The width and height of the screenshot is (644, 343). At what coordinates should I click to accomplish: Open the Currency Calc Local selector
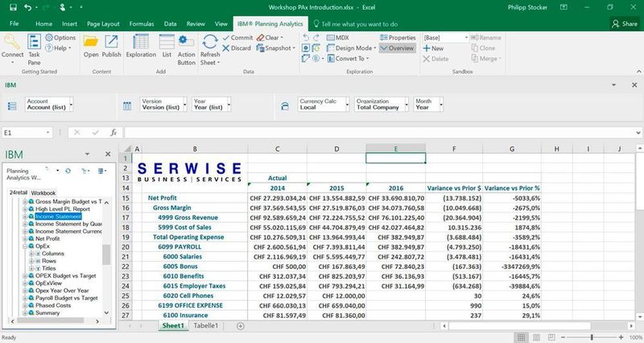click(x=324, y=105)
